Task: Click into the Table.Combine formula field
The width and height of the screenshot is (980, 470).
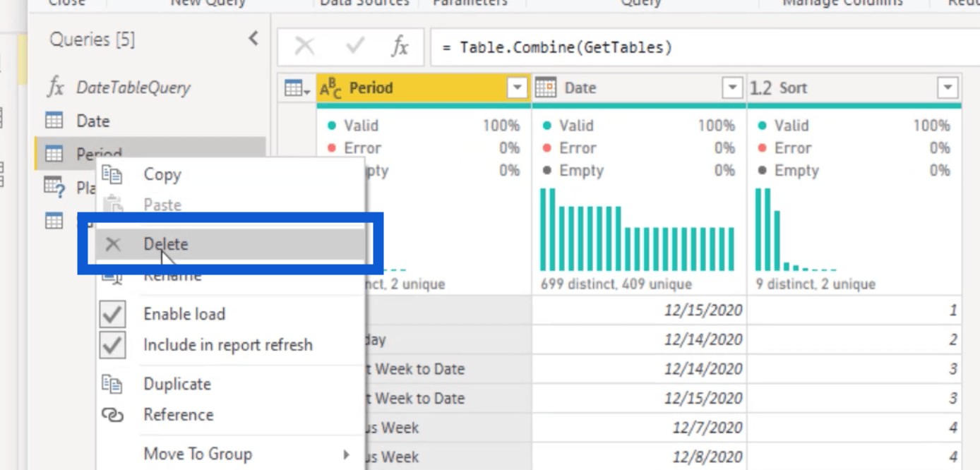Action: pyautogui.click(x=705, y=47)
